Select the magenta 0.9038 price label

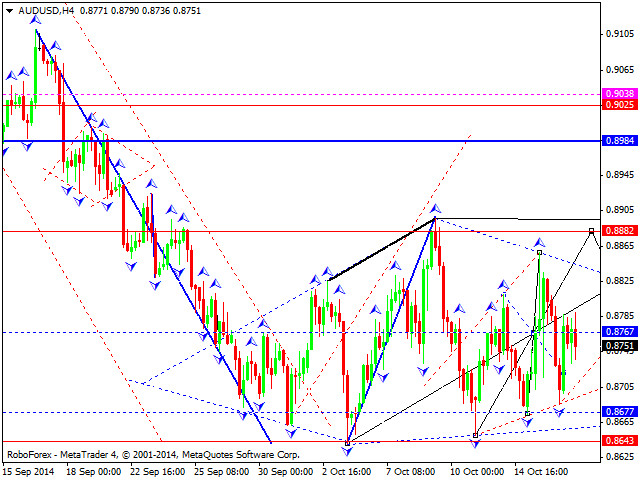click(620, 93)
